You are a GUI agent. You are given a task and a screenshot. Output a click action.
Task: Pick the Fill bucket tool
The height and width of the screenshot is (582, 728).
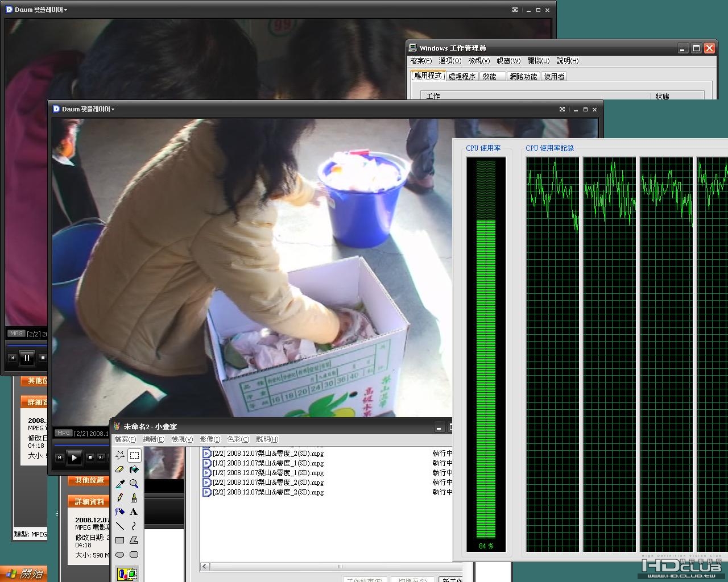point(134,469)
